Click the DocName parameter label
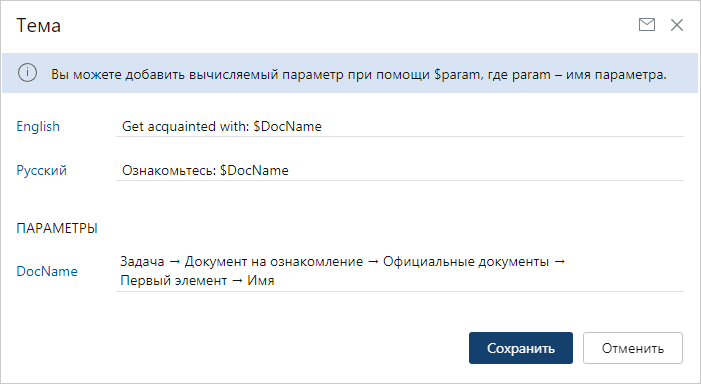 click(x=47, y=271)
